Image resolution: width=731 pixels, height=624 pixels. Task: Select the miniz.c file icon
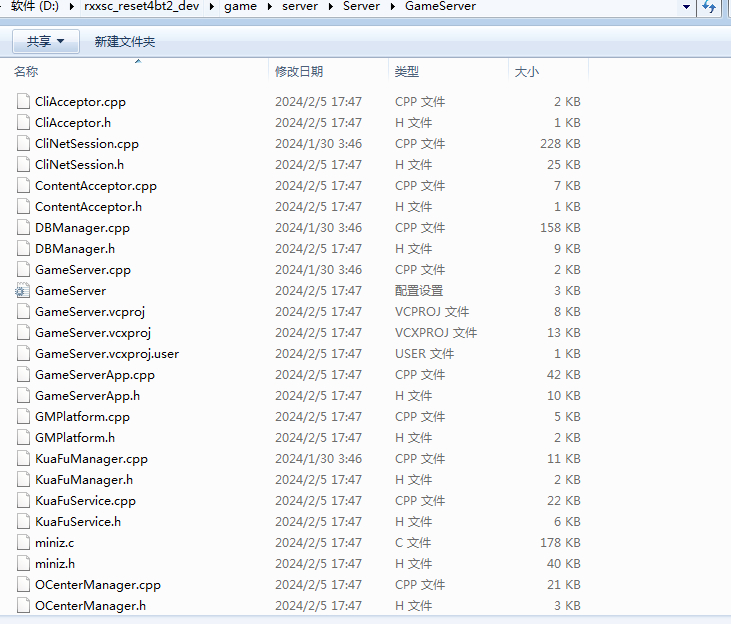coord(24,543)
